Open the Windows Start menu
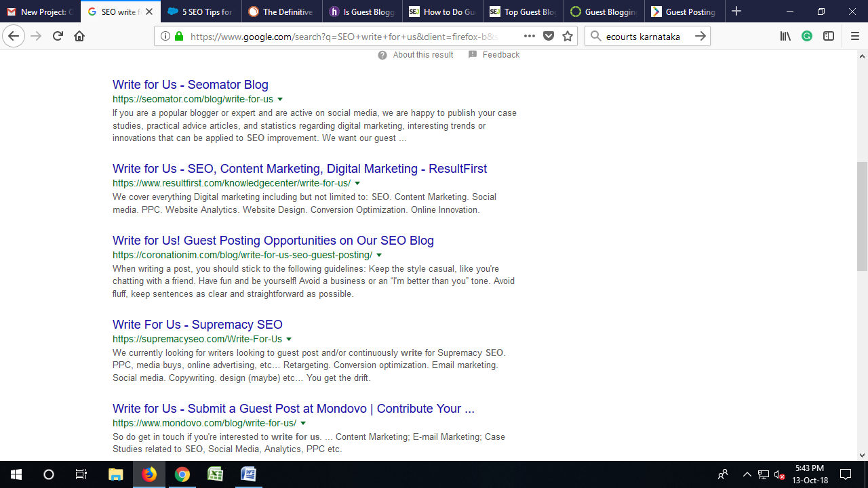Viewport: 868px width, 488px height. (x=16, y=474)
